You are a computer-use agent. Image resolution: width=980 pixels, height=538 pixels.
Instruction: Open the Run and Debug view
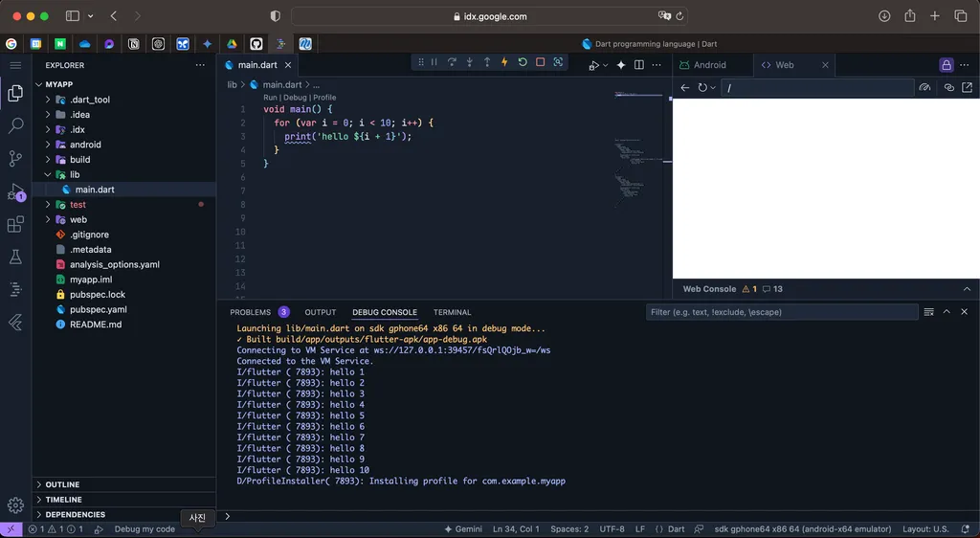15,191
